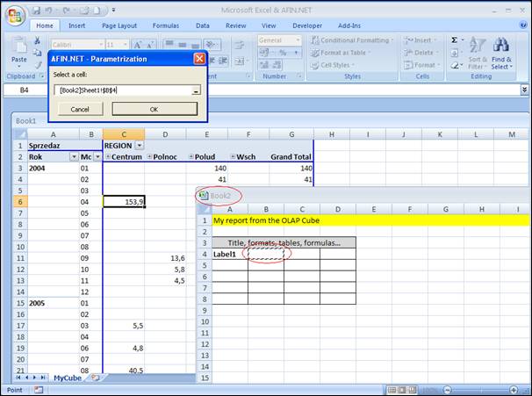Viewport: 532px width, 396px height.
Task: Expand the formula bar
Action: click(x=524, y=90)
